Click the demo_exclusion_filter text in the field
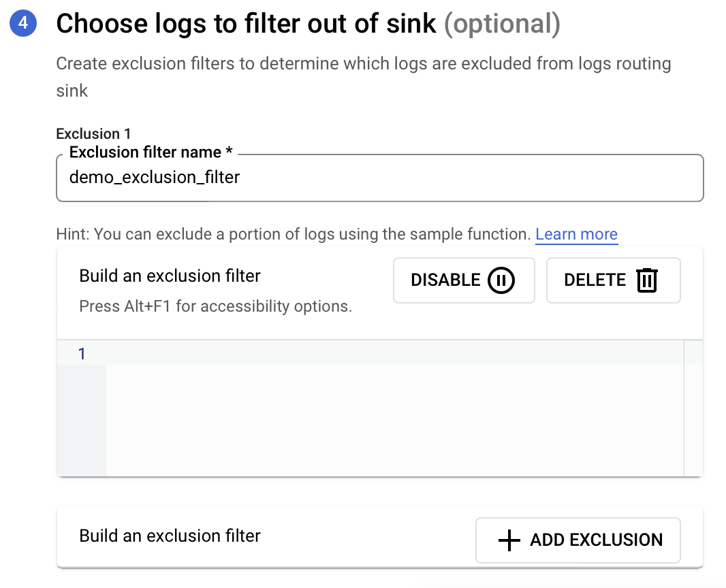The image size is (726, 588). [x=155, y=177]
